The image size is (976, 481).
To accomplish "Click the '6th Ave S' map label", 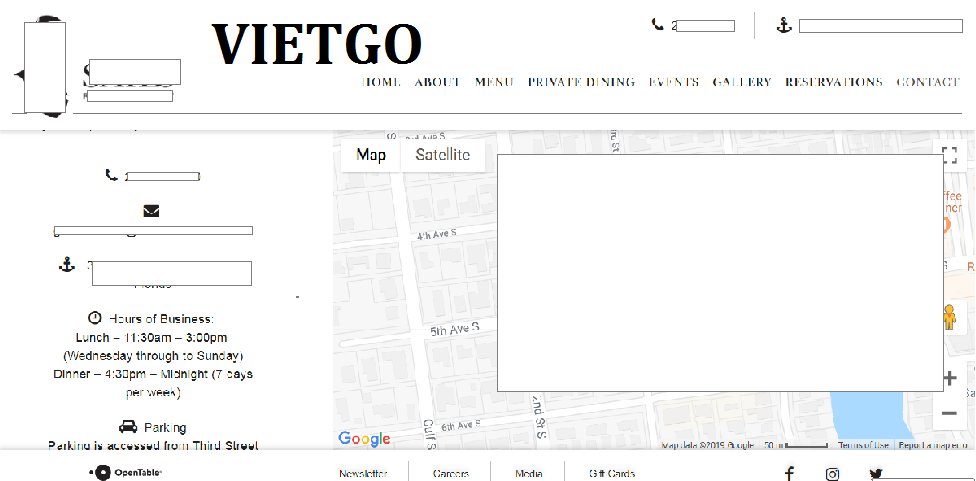I will coord(461,426).
